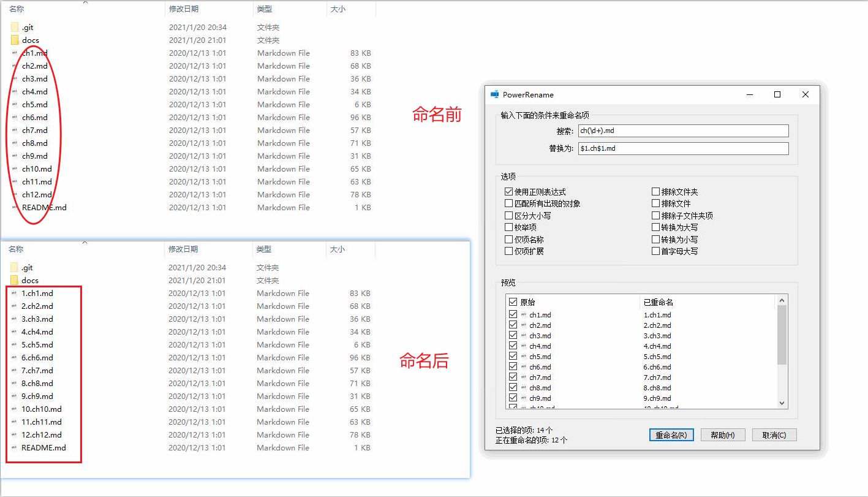Toggle the 原始 select-all checkbox in preview
The height and width of the screenshot is (497, 868).
(513, 302)
